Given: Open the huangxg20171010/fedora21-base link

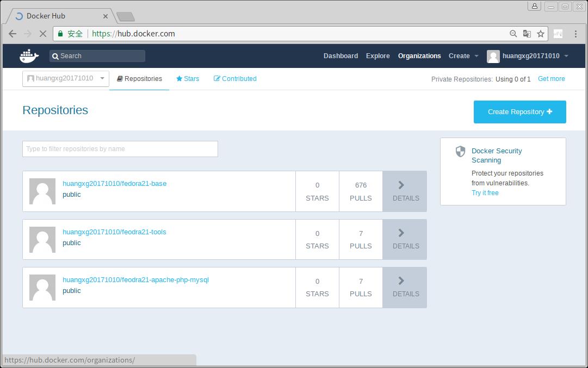Looking at the screenshot, I should pos(114,184).
